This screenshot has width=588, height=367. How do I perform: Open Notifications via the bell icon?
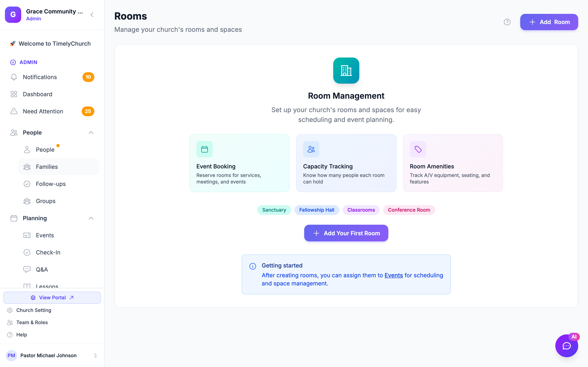(x=14, y=77)
